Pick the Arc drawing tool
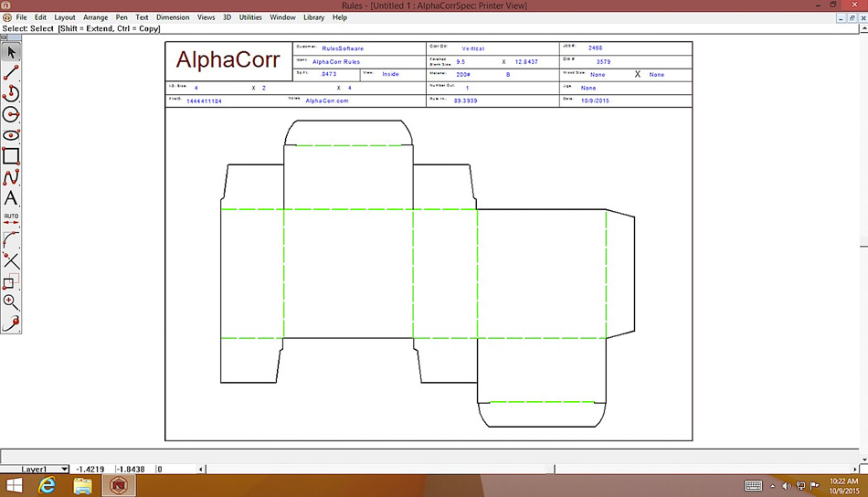868x497 pixels. tap(11, 93)
